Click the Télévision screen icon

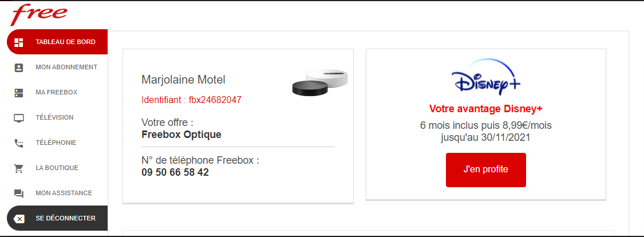coord(19,118)
